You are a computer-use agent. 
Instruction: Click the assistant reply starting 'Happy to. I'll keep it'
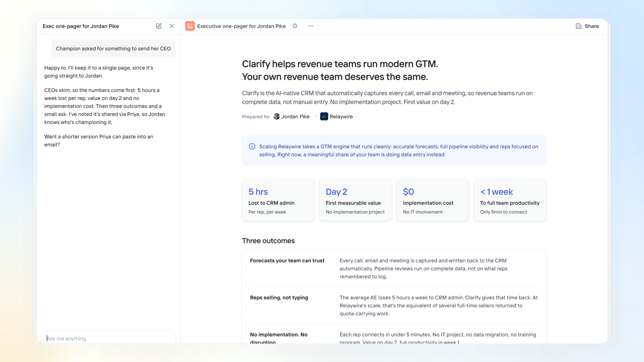[99, 72]
